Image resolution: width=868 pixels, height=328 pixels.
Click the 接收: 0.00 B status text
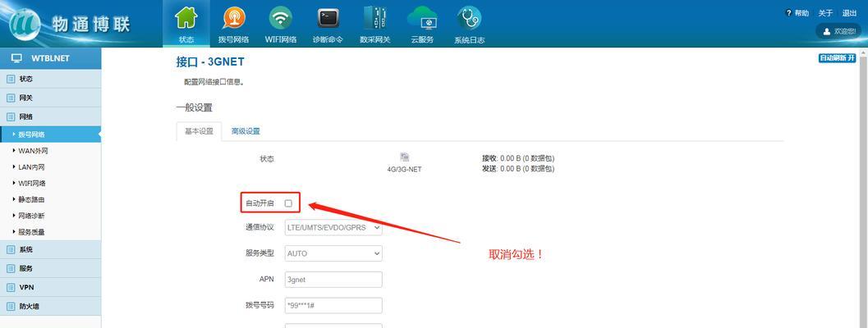tap(518, 158)
